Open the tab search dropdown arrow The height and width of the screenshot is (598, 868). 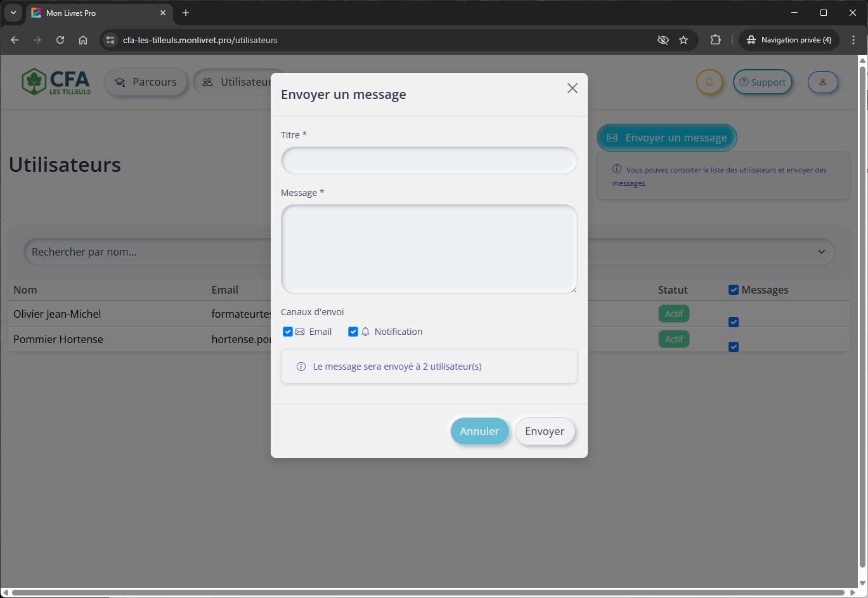tap(13, 13)
